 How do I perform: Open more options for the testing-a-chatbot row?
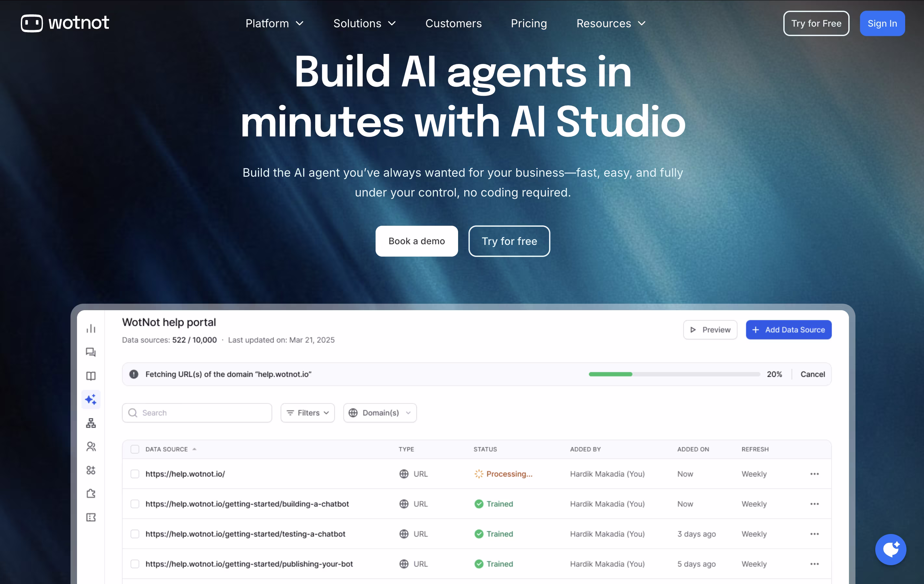pos(814,534)
